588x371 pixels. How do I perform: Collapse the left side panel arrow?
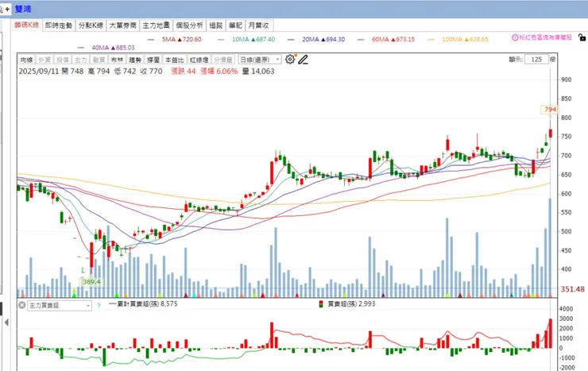(x=6, y=323)
